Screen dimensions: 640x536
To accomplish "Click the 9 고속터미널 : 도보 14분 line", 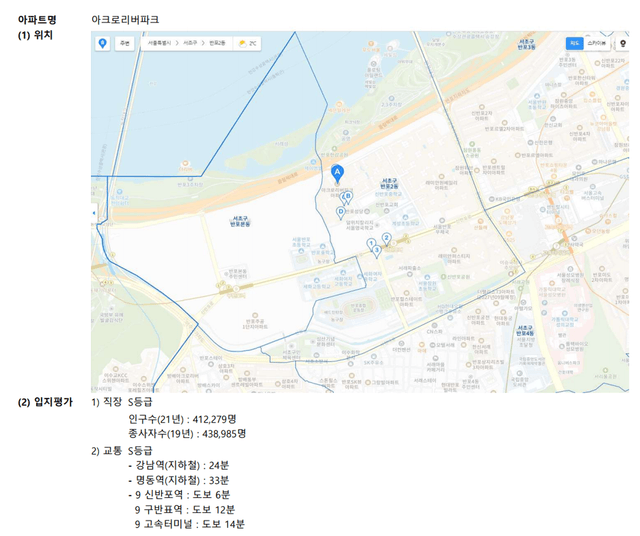I will tap(190, 524).
